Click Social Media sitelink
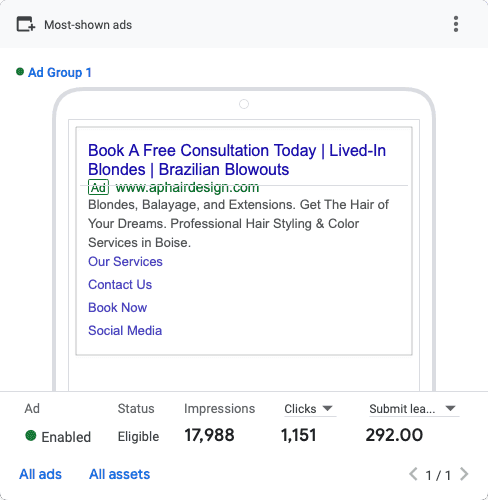This screenshot has width=488, height=500. coord(125,331)
